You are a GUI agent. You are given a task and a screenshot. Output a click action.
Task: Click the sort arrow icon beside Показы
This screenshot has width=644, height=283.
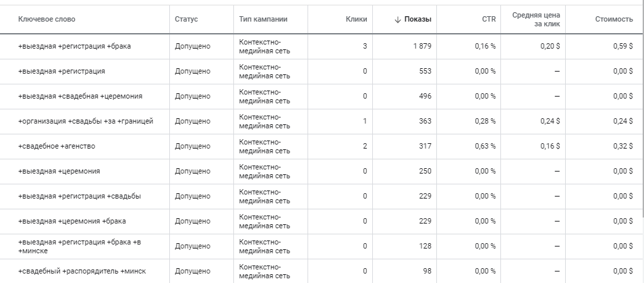pos(397,20)
